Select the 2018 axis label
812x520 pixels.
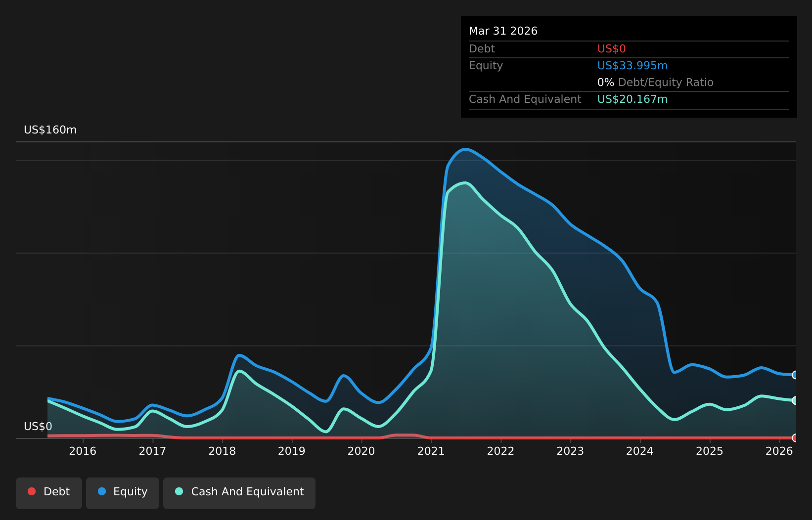click(x=222, y=451)
